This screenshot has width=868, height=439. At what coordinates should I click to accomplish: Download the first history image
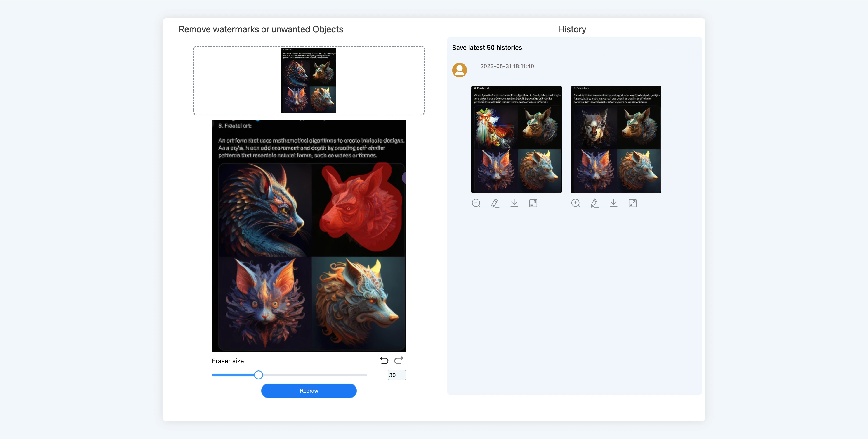tap(514, 203)
